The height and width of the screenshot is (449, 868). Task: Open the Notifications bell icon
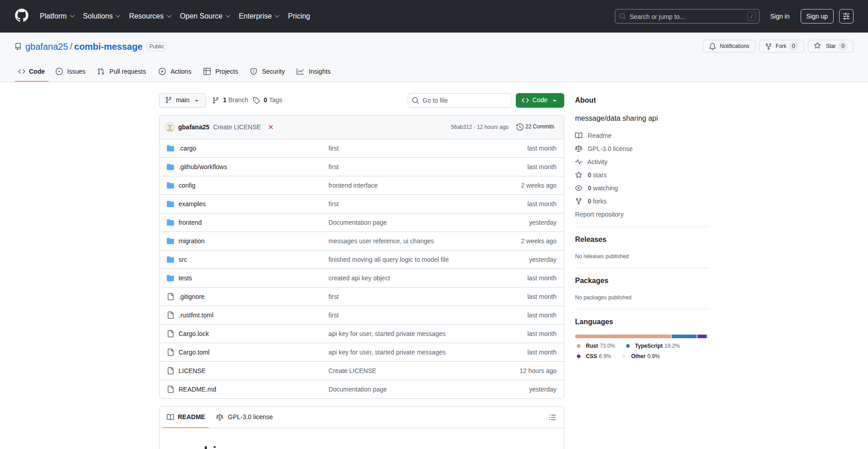[x=712, y=46]
